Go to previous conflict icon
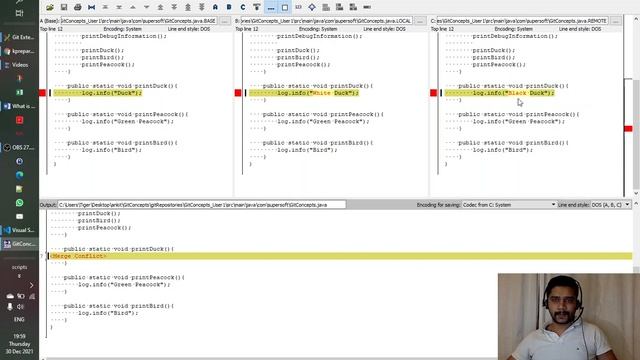640x360 pixels. [160, 7]
